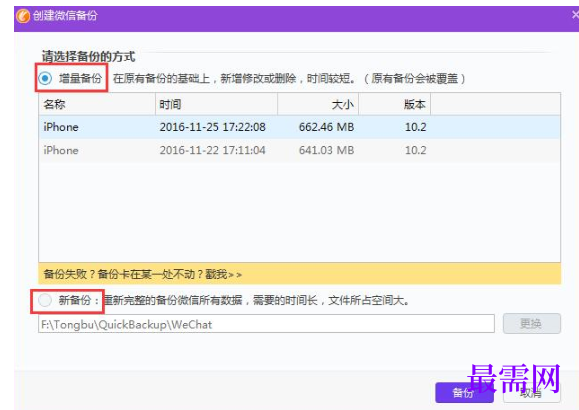Click the 更换 button
579x410 pixels.
click(x=532, y=324)
